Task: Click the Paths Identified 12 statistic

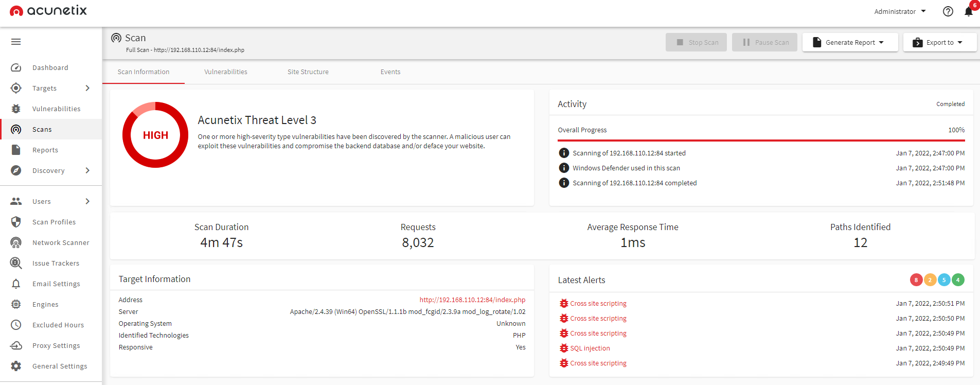Action: (860, 236)
